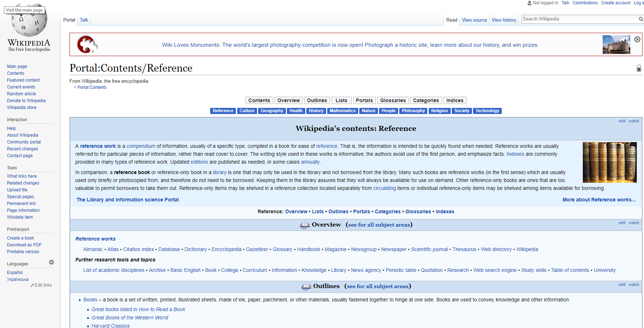Click the Not logged in user icon
Screen dimensions: 644x328
(x=530, y=3)
